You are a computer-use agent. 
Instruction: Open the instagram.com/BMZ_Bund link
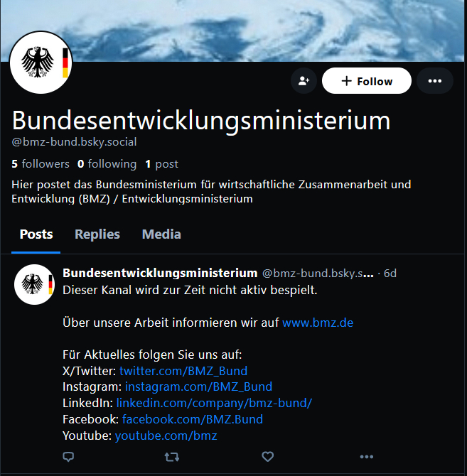click(x=198, y=386)
